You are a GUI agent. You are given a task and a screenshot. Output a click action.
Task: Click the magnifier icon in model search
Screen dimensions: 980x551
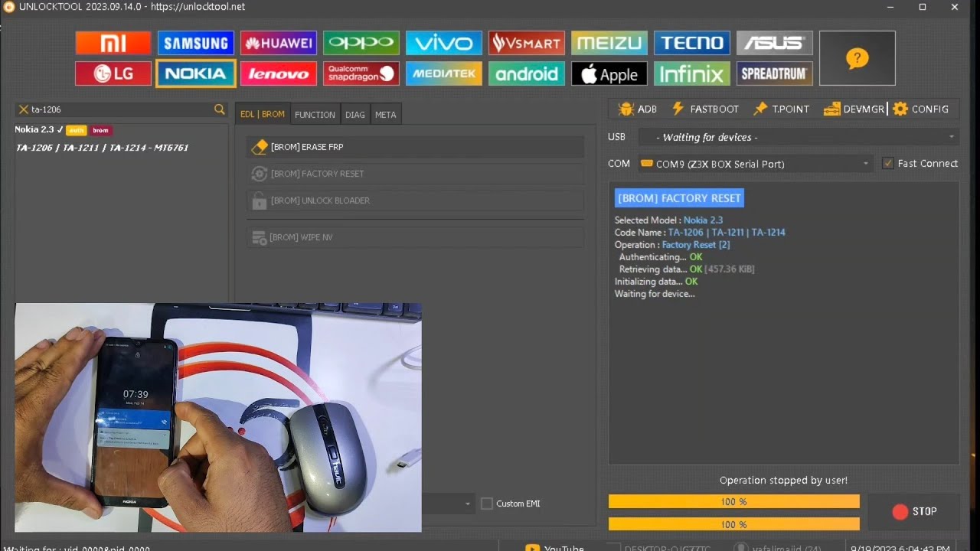click(x=220, y=109)
